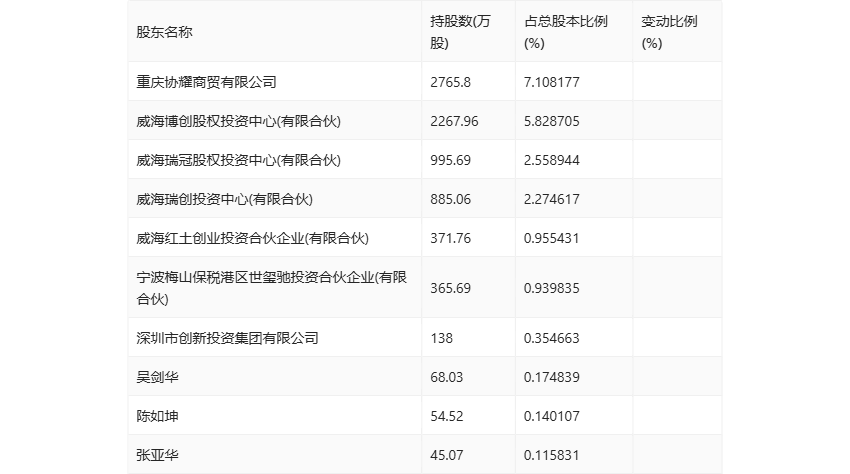Click the share count 2267.96

(x=454, y=121)
